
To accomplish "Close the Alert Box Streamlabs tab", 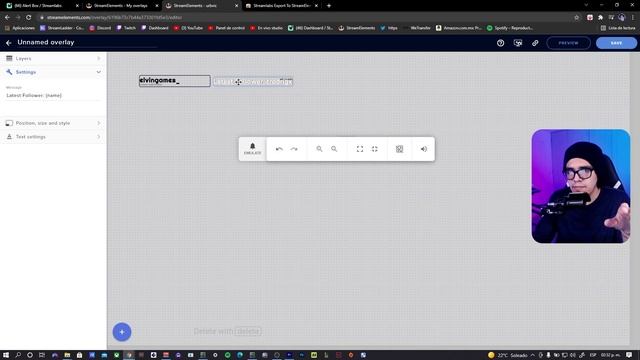I will [x=77, y=6].
